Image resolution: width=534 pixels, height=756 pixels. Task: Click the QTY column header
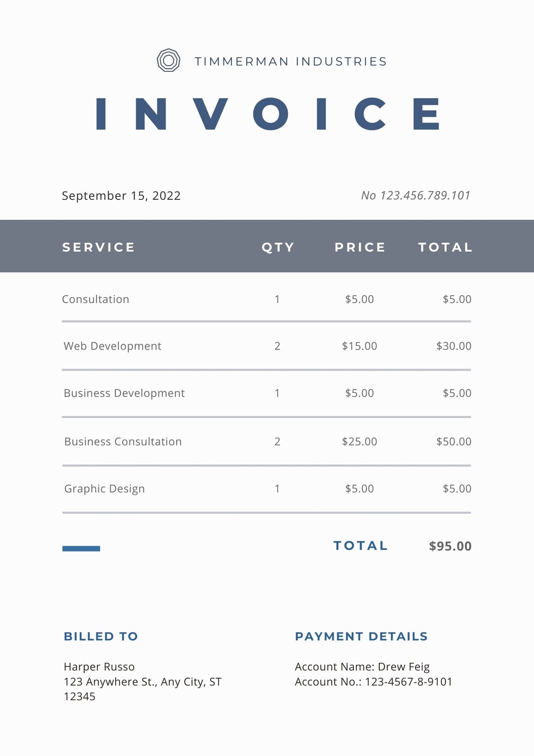click(x=278, y=247)
